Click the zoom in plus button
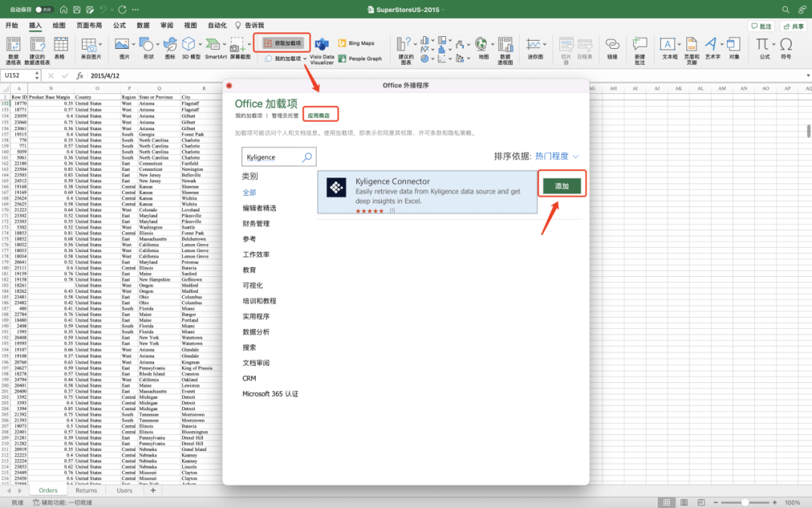This screenshot has height=508, width=812. [x=774, y=502]
